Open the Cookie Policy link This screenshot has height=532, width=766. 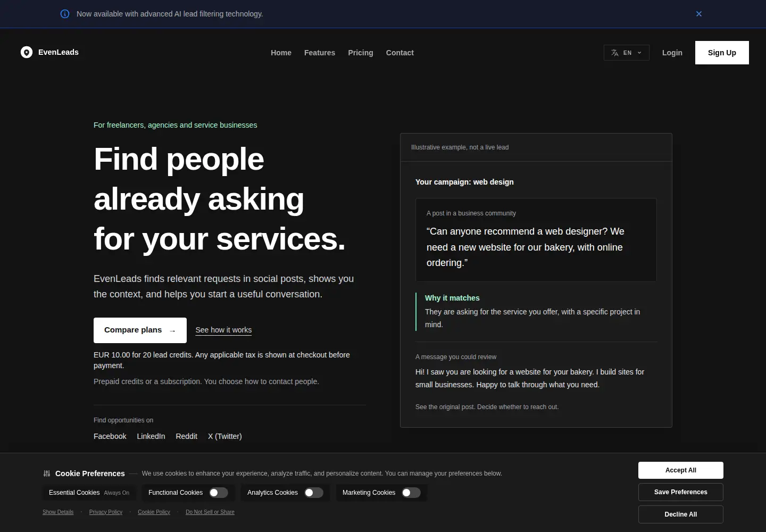(x=154, y=512)
